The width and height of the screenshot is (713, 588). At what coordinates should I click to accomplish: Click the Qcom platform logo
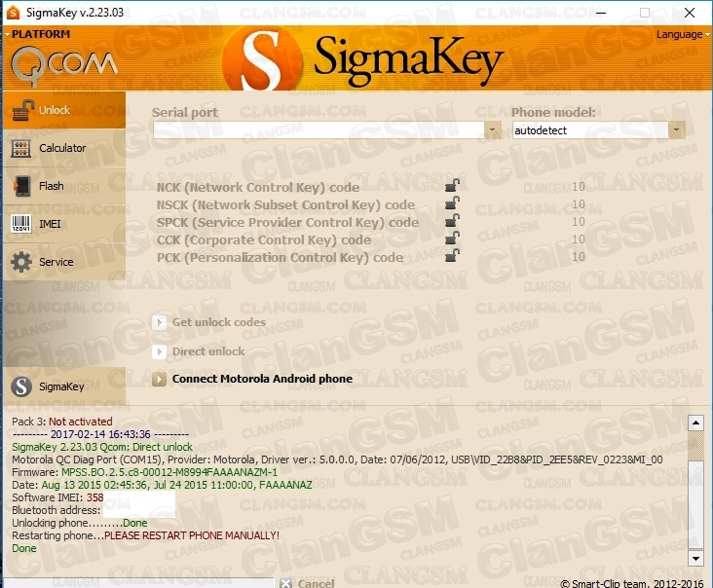(63, 66)
